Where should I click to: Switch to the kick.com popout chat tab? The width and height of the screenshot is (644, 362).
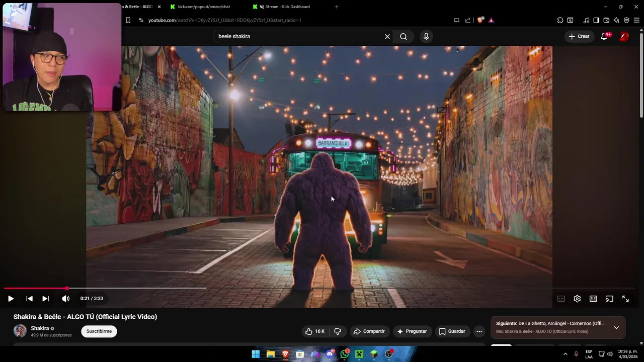click(x=204, y=7)
